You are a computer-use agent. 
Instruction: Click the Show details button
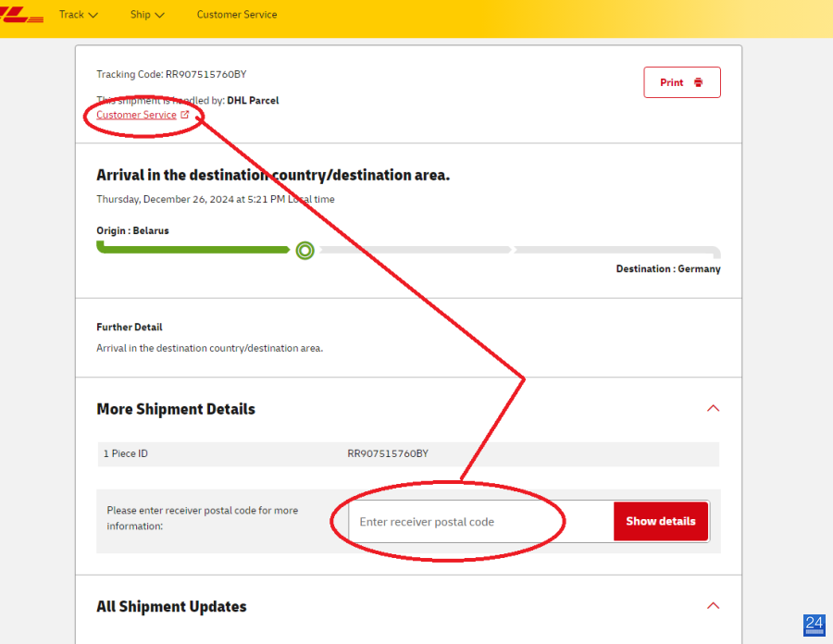(661, 521)
